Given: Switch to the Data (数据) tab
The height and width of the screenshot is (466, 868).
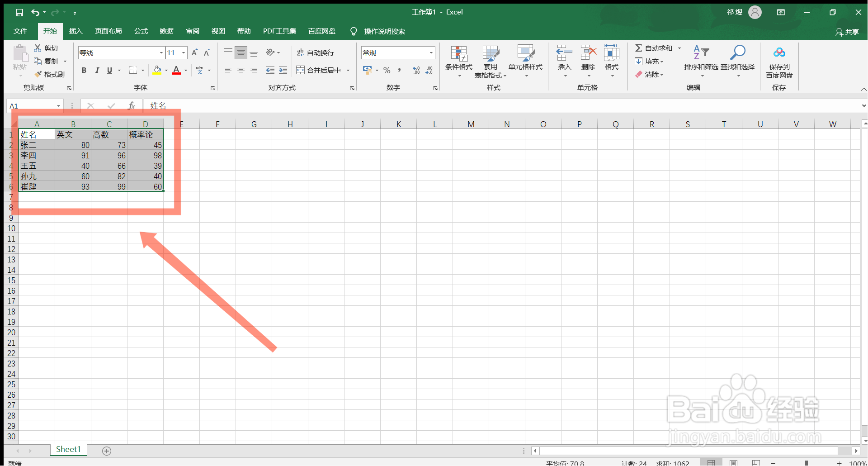Looking at the screenshot, I should 167,31.
